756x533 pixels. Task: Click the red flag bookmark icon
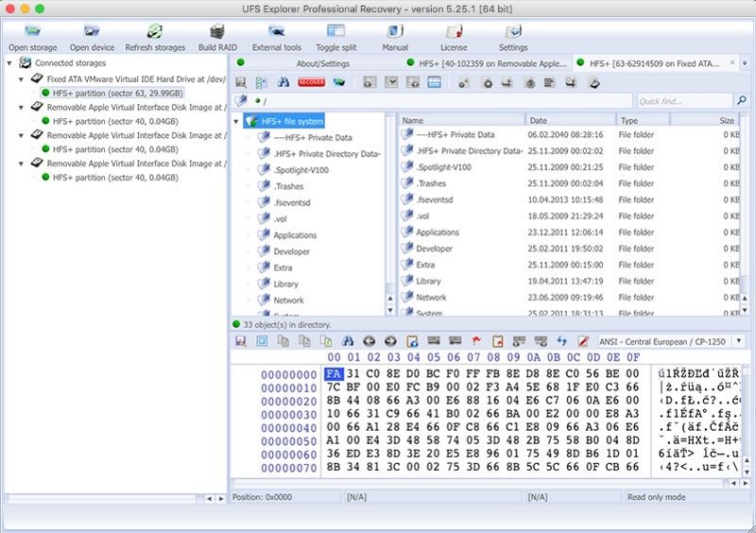point(476,341)
